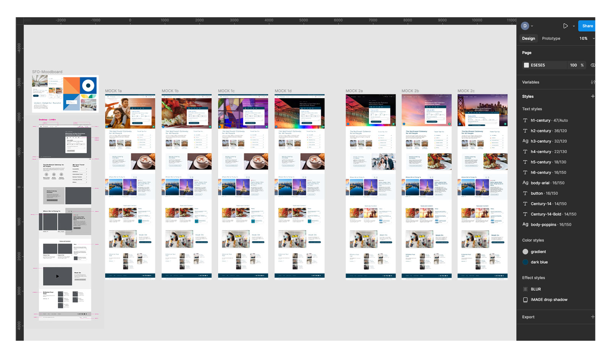Select the MOCK 1a frame label

pyautogui.click(x=113, y=91)
